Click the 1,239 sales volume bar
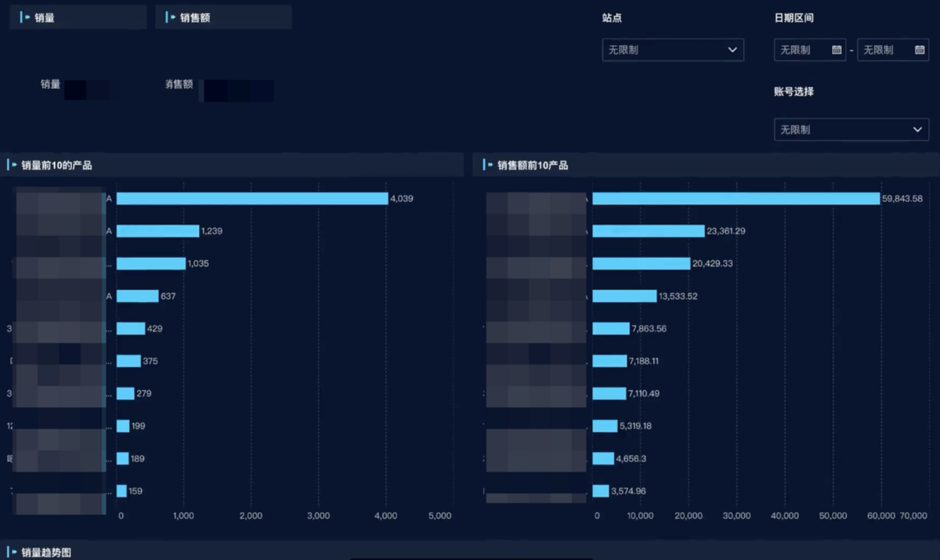Viewport: 940px width, 560px height. [x=157, y=231]
